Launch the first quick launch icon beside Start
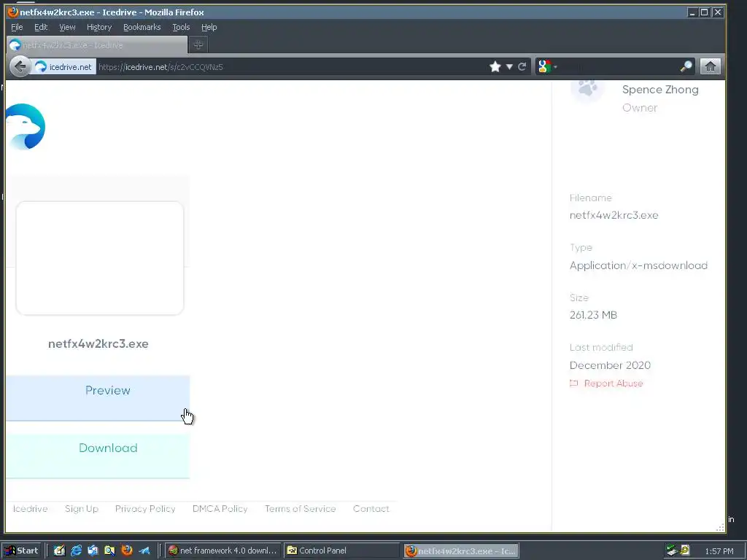This screenshot has width=747, height=560. (59, 551)
